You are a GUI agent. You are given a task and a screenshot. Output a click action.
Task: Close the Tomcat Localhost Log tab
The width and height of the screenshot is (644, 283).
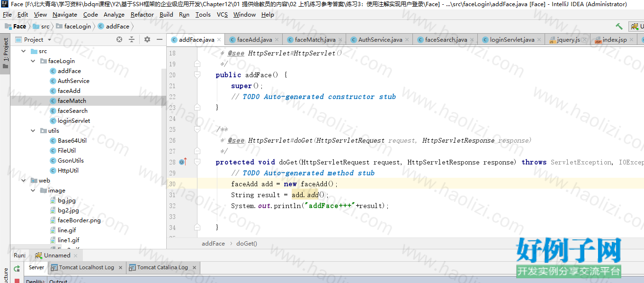pos(120,268)
